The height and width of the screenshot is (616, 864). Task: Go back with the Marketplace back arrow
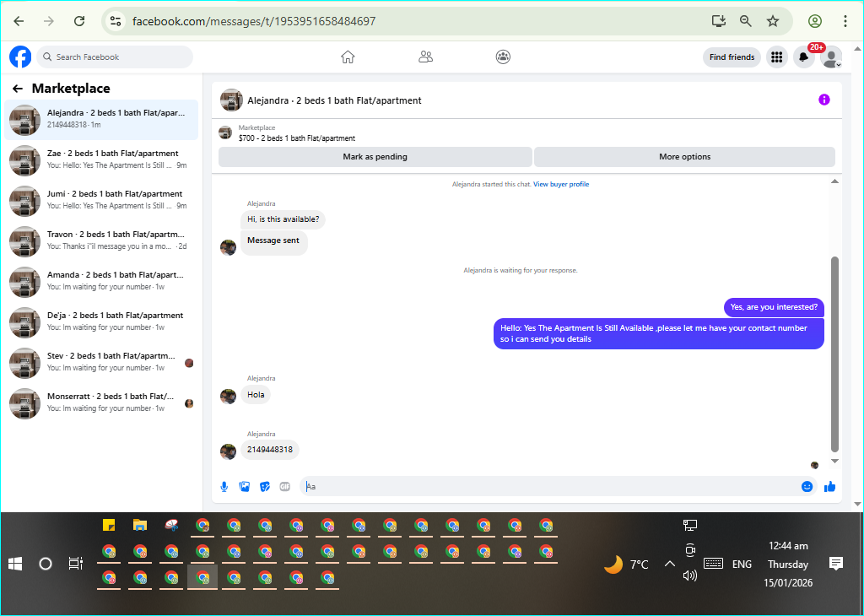(18, 89)
